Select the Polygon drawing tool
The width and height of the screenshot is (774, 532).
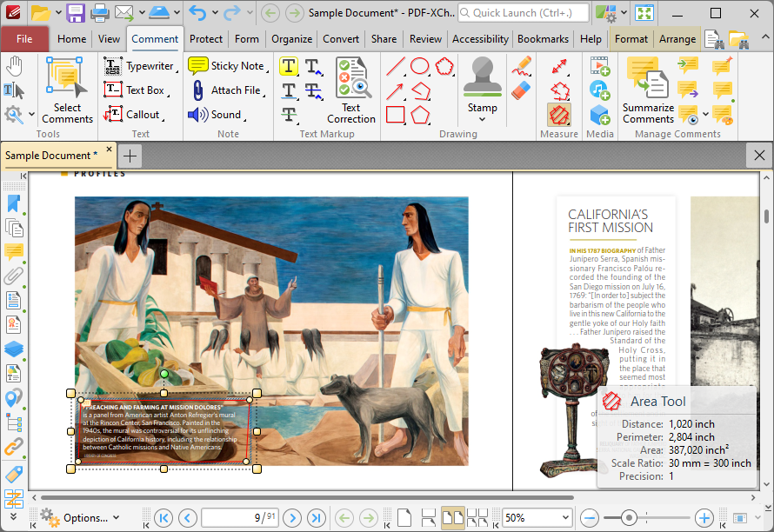[x=420, y=115]
